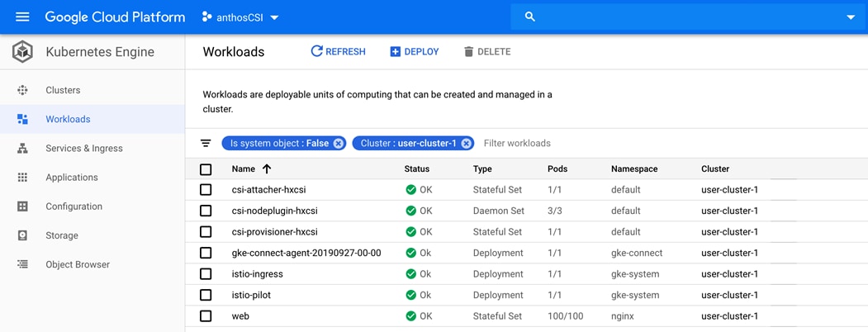
Task: Open Configuration in the sidebar
Action: pos(92,206)
